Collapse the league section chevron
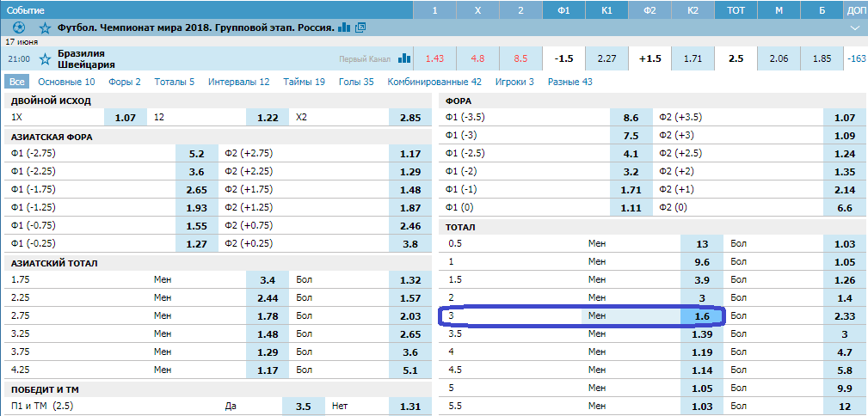Screen dimensions: 868x416 click(856, 28)
